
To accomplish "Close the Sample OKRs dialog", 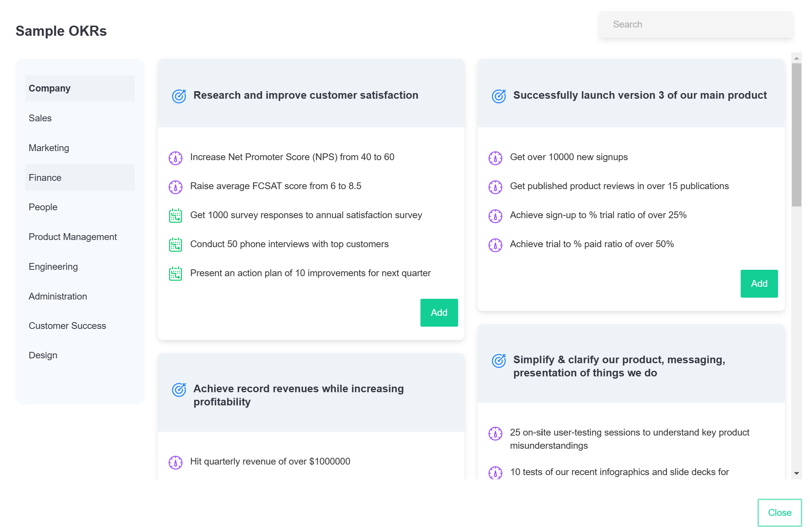I will tap(779, 512).
